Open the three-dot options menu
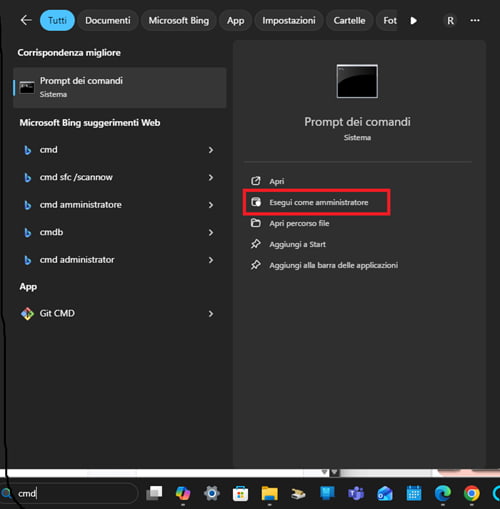 click(x=475, y=20)
